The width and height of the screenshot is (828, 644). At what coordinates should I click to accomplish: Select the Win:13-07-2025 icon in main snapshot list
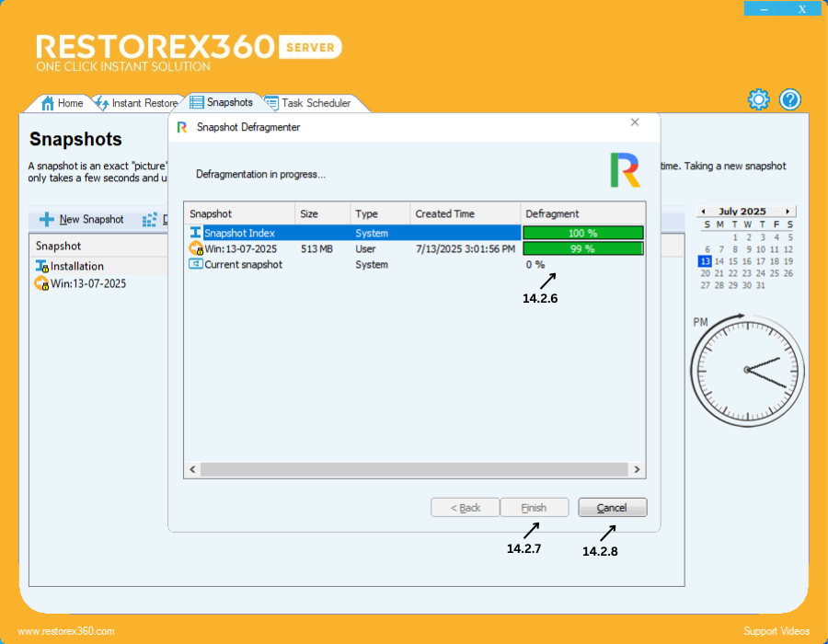41,283
